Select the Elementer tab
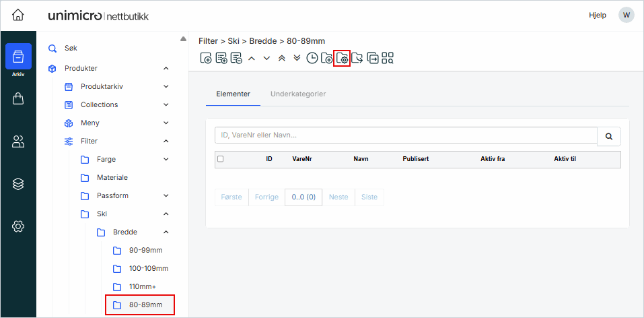 233,94
